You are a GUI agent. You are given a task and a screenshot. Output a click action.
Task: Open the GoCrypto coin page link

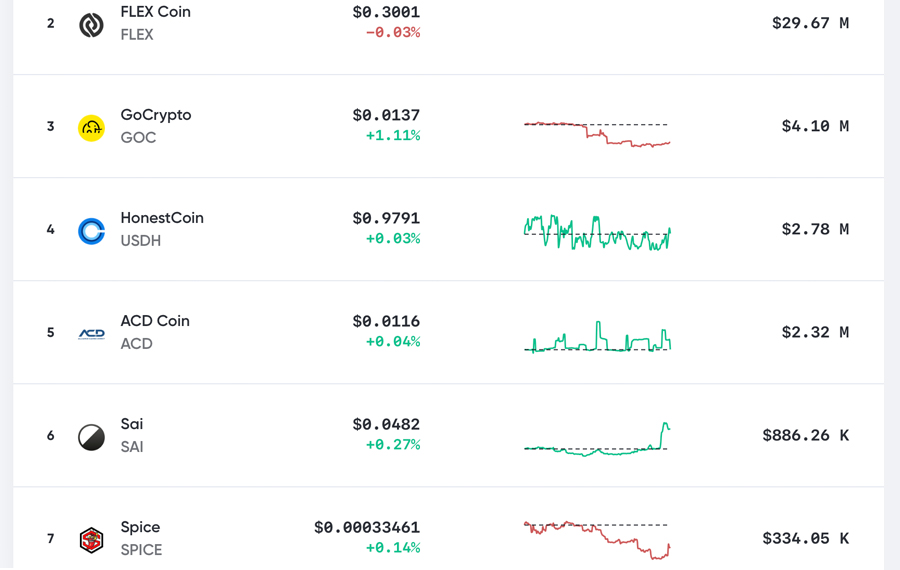155,115
